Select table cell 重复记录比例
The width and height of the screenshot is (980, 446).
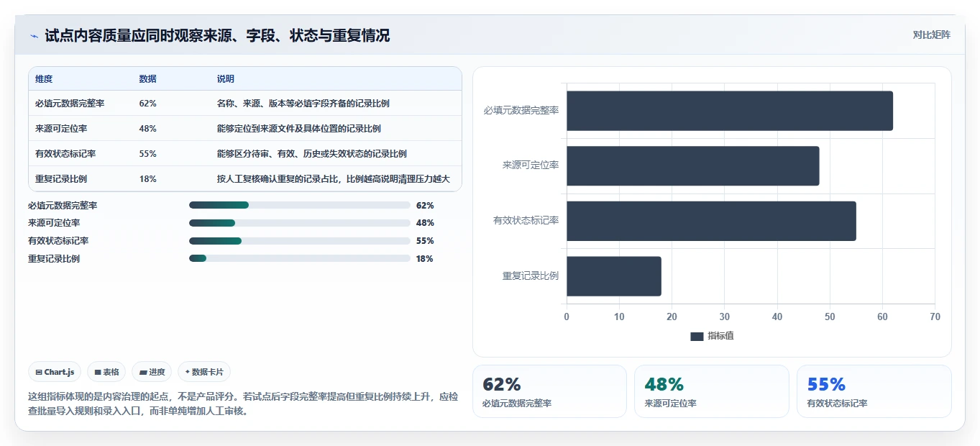pos(61,179)
